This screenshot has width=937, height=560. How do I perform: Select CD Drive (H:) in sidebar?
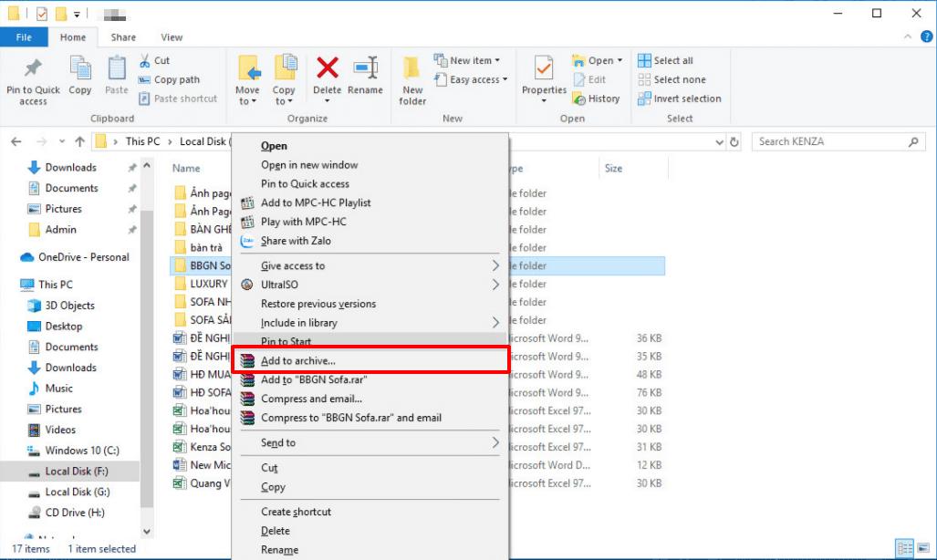(67, 513)
